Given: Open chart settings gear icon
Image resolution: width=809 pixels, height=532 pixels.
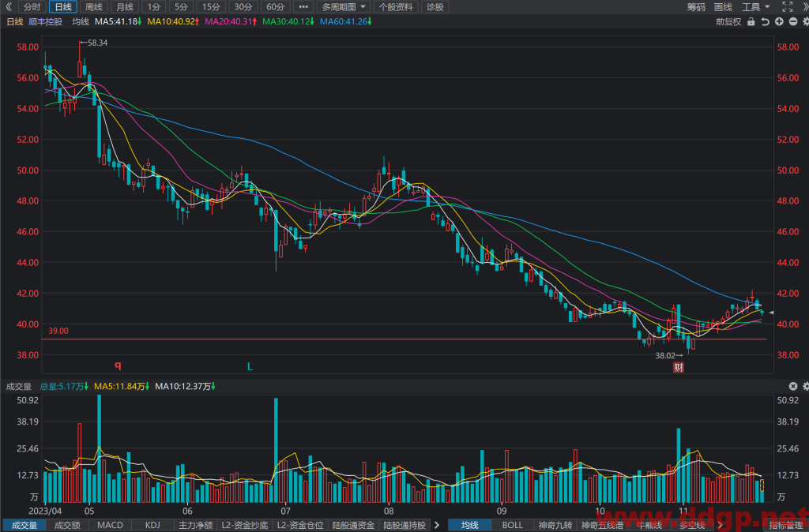Looking at the screenshot, I should click(x=805, y=21).
